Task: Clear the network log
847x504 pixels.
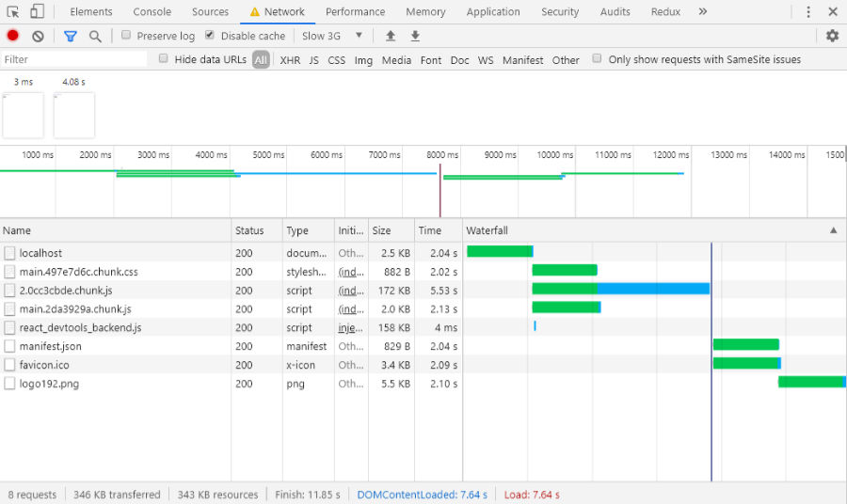Action: point(38,36)
